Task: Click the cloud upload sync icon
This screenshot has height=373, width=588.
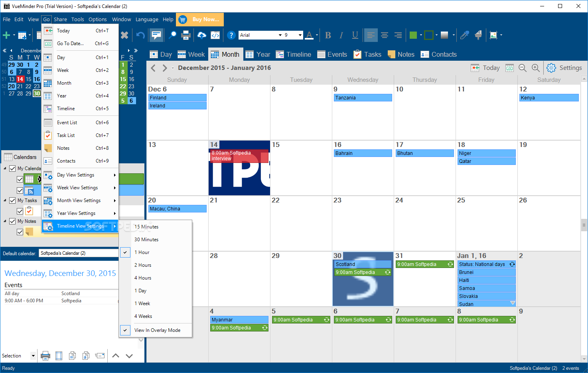Action: (x=202, y=35)
